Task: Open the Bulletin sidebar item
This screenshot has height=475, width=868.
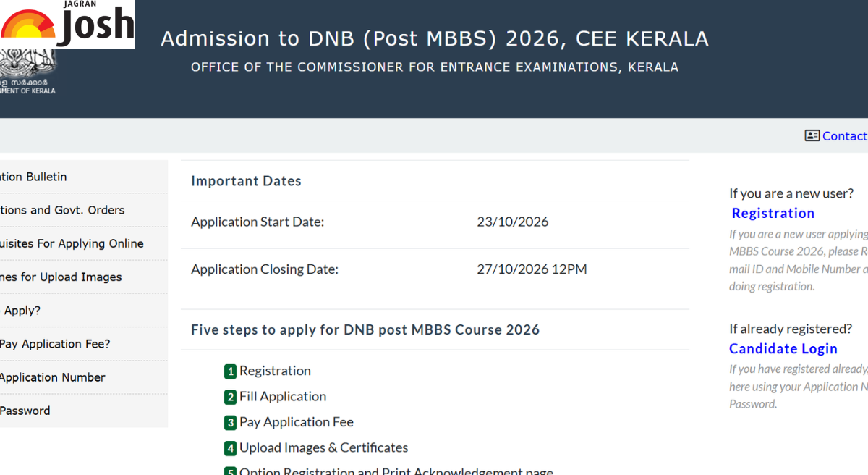Action: 84,177
